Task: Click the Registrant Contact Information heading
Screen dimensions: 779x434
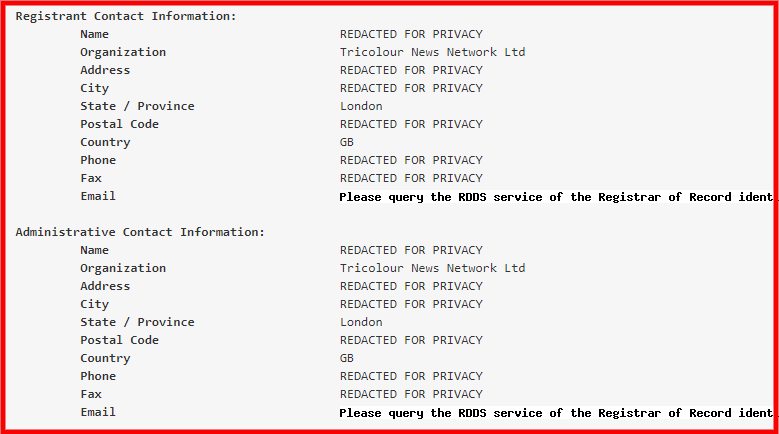Action: pos(126,16)
